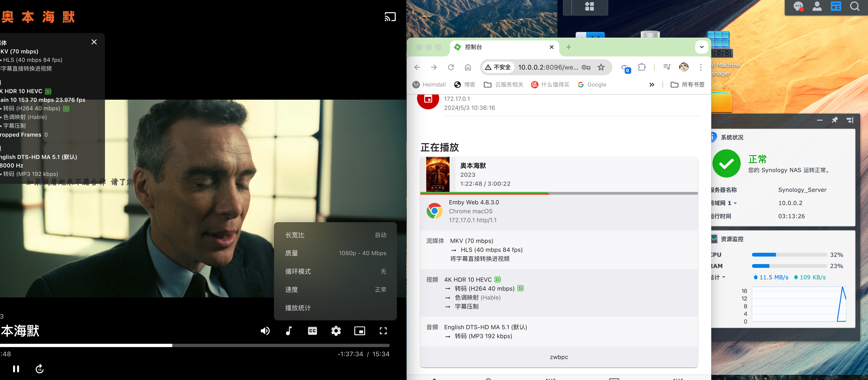Screen dimensions: 868x380
Task: Close the playback stats overlay
Action: 94,42
